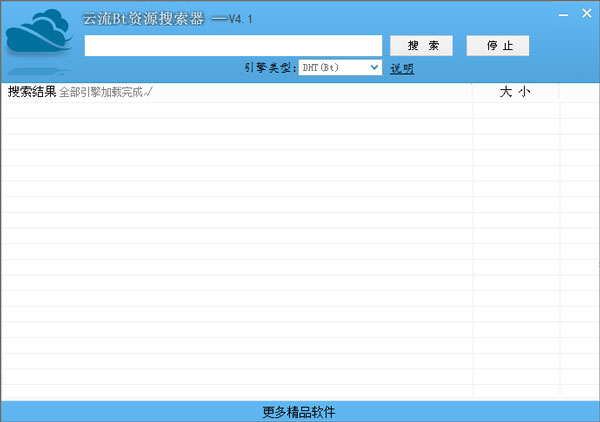This screenshot has height=422, width=600.
Task: Open the 更多精品软件 link at bottom
Action: tap(298, 412)
